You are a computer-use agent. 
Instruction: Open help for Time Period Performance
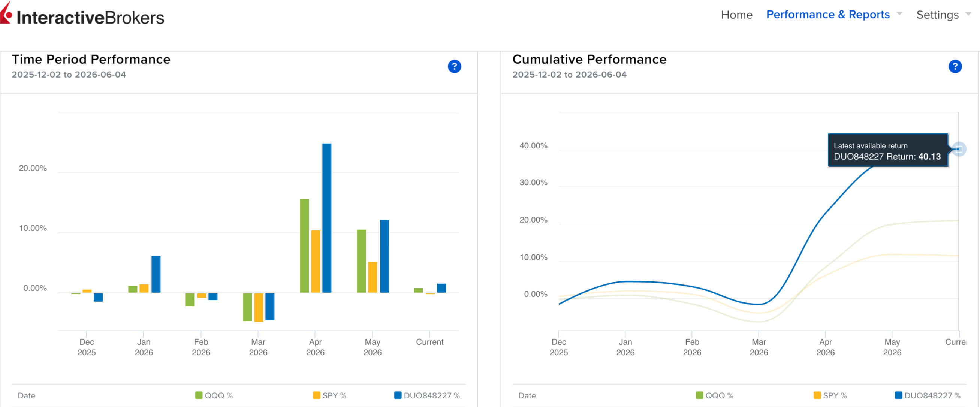454,67
